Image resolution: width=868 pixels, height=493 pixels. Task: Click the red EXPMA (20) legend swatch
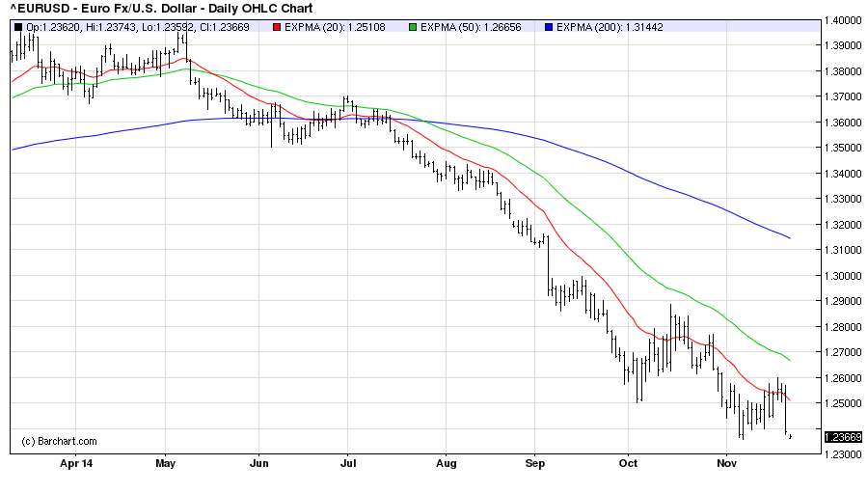click(277, 27)
